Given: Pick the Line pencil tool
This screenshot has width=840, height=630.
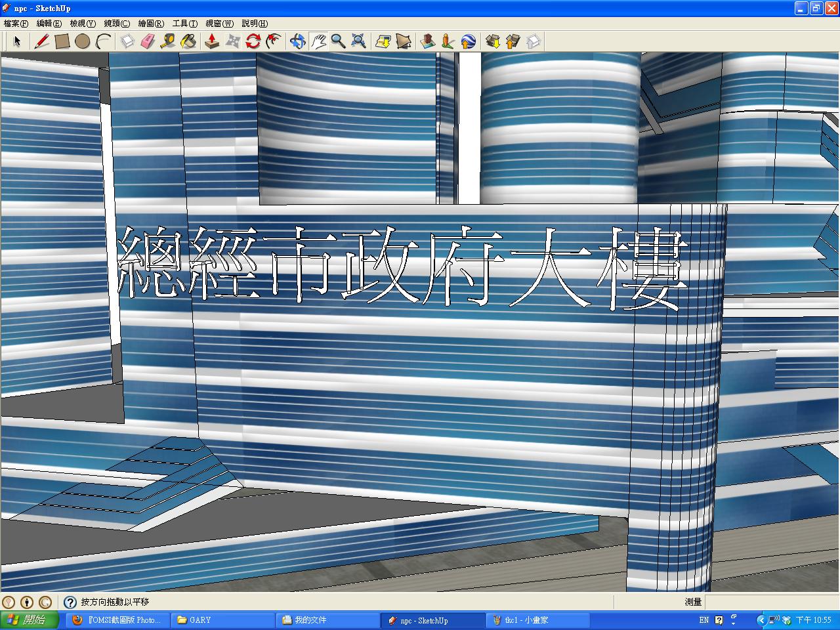Looking at the screenshot, I should click(x=42, y=42).
